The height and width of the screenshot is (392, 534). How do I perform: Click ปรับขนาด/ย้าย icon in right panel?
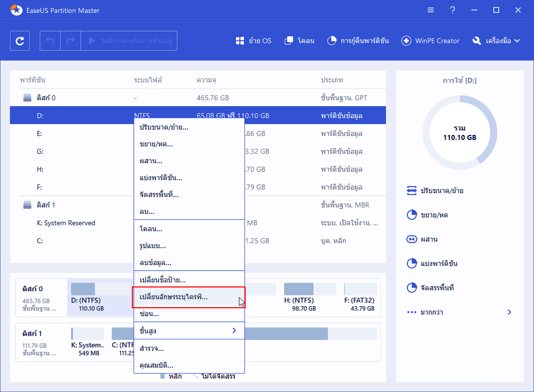pos(411,190)
